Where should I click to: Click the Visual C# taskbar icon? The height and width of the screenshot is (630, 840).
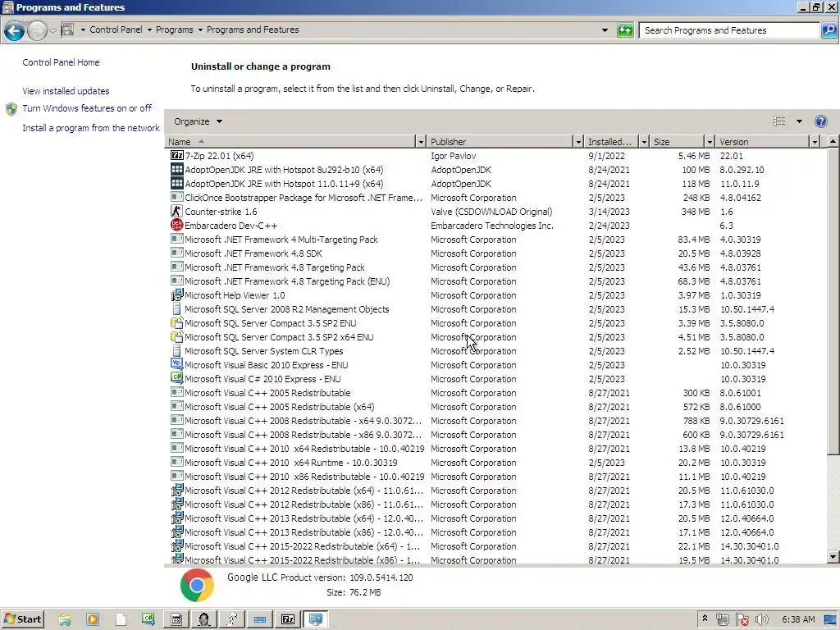(148, 619)
